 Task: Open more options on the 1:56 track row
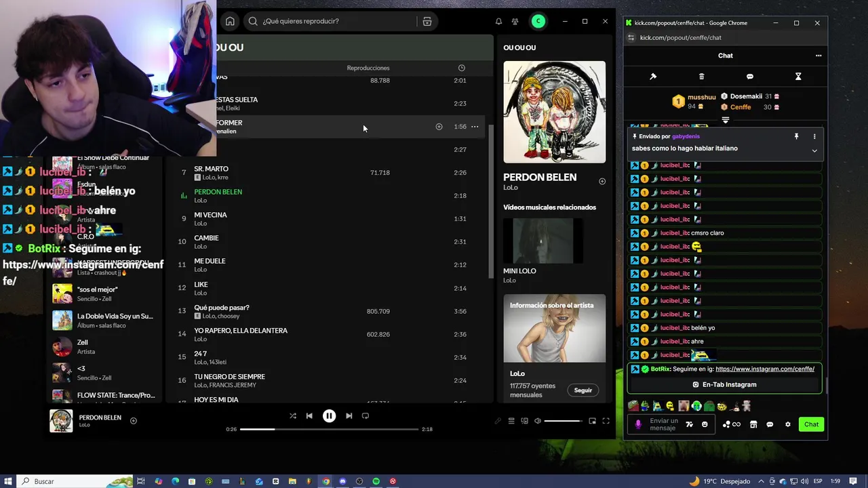click(475, 127)
